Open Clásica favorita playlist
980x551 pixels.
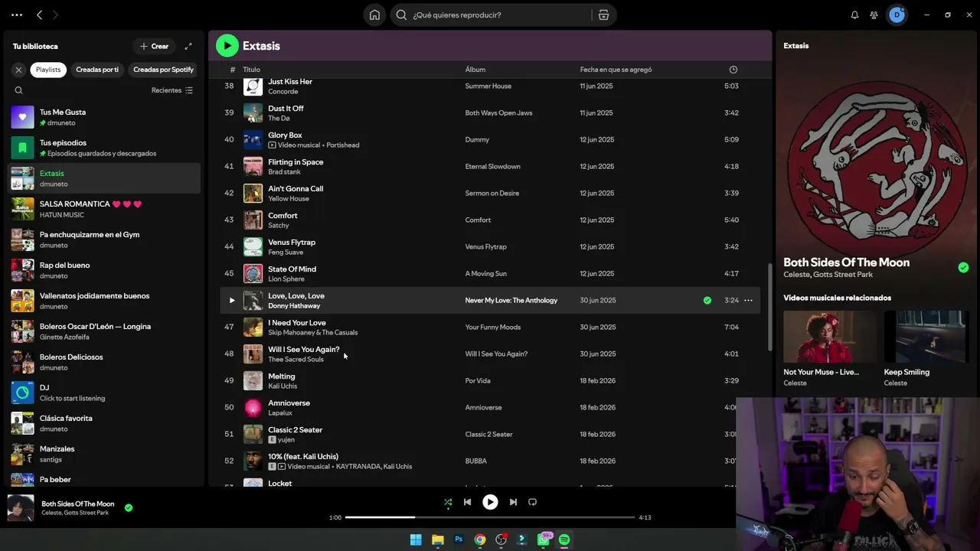click(x=104, y=423)
